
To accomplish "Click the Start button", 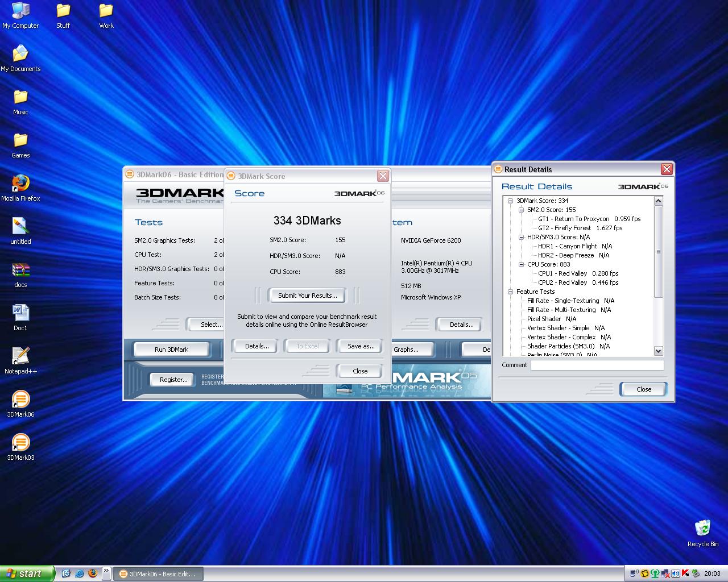I will [x=27, y=573].
